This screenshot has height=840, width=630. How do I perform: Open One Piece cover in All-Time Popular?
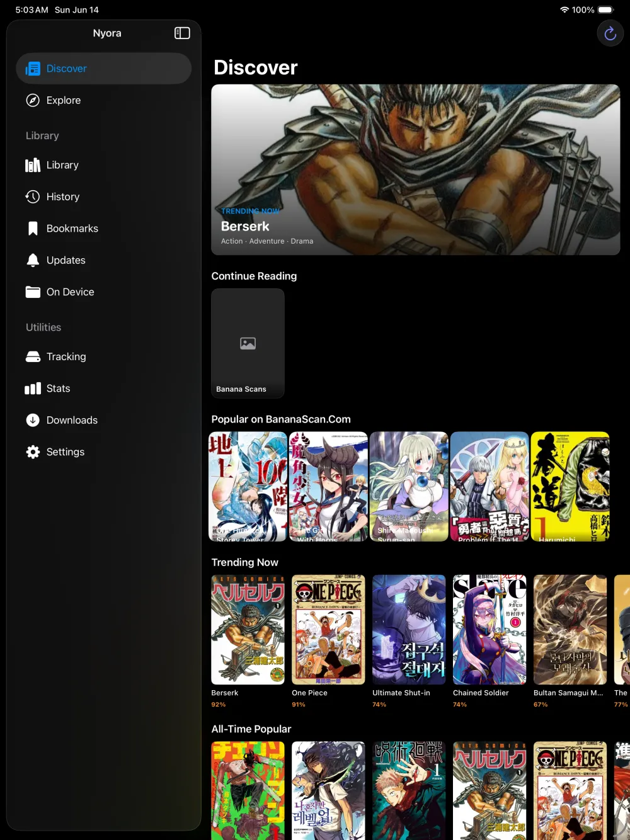570,791
